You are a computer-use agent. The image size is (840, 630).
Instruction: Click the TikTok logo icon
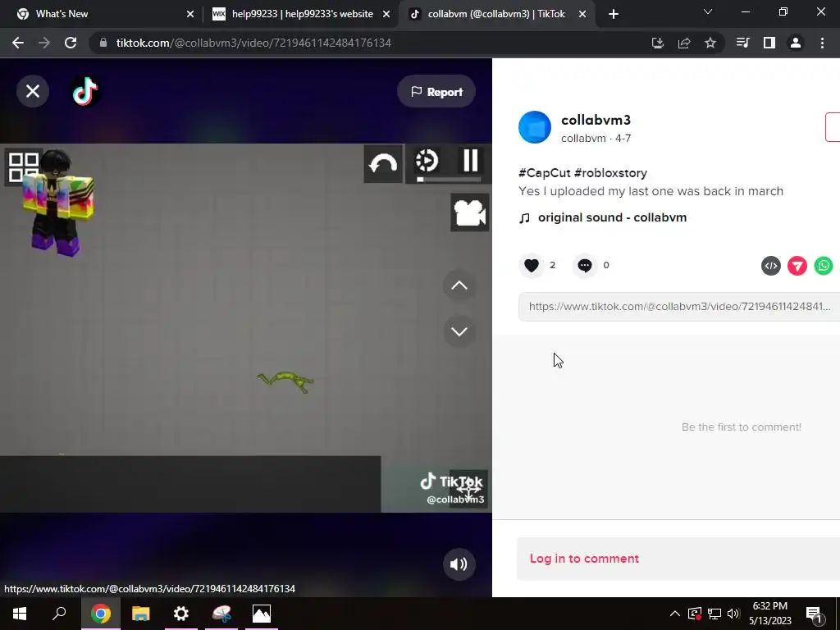click(x=85, y=91)
